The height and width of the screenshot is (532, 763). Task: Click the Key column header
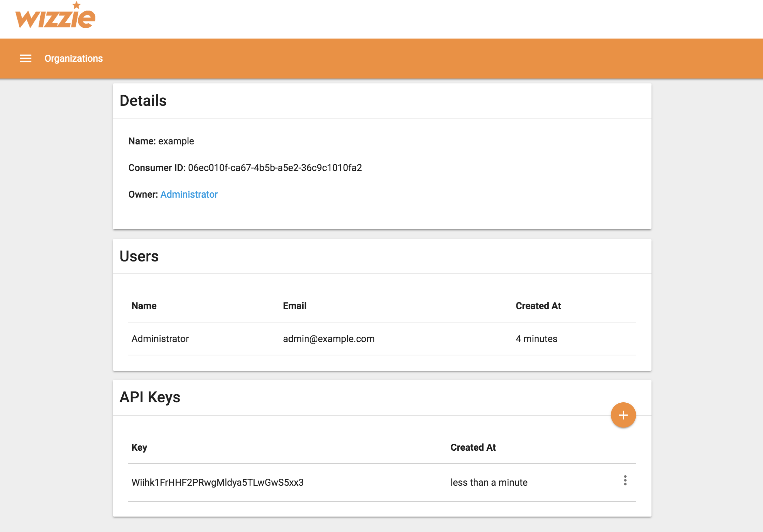coord(140,448)
